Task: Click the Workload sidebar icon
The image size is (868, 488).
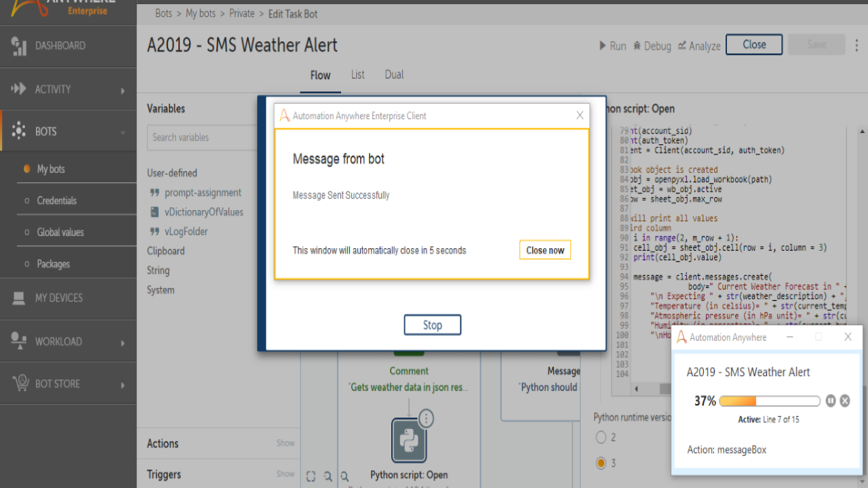Action: point(18,342)
